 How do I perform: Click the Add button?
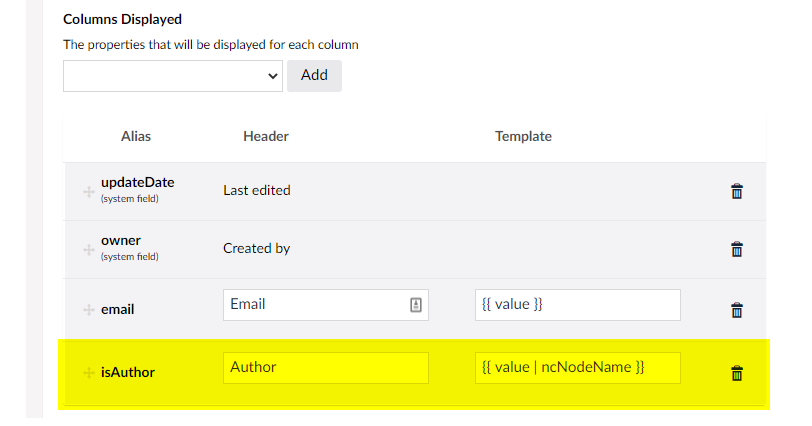pos(314,76)
